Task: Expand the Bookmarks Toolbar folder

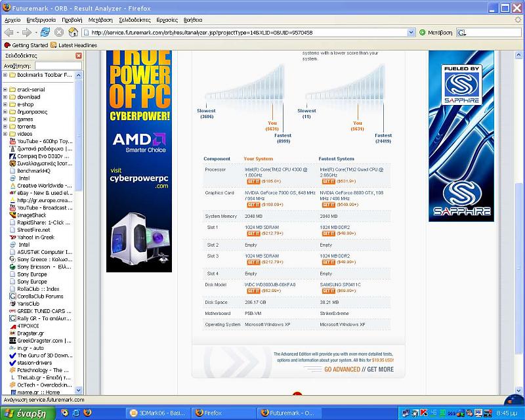Action: pyautogui.click(x=5, y=75)
